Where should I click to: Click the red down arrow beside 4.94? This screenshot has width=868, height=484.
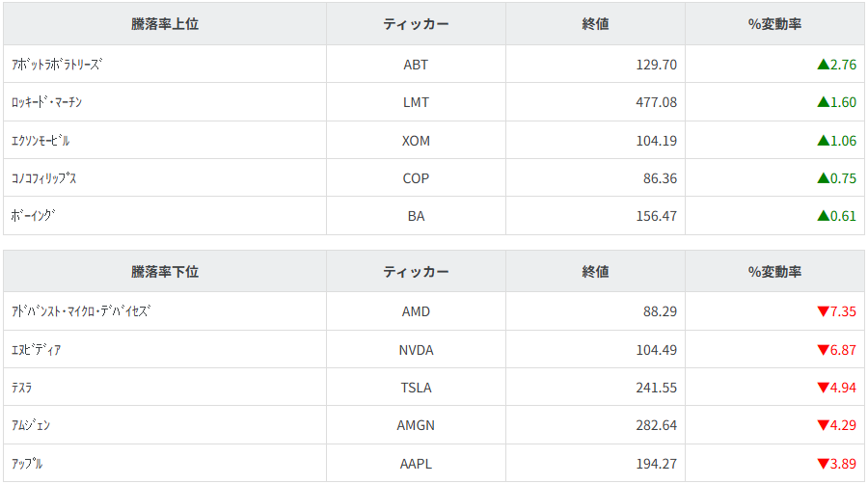824,388
